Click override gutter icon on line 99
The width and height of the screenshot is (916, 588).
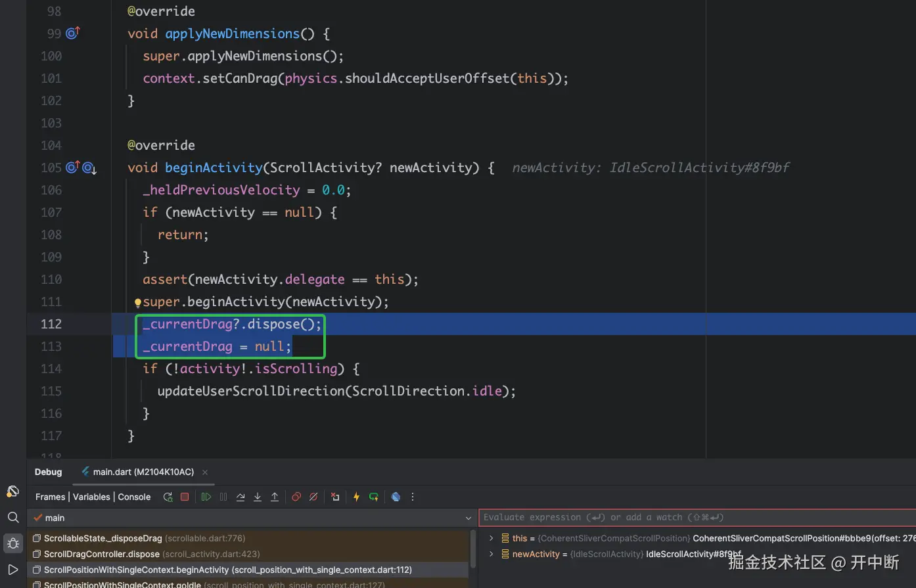coord(73,32)
